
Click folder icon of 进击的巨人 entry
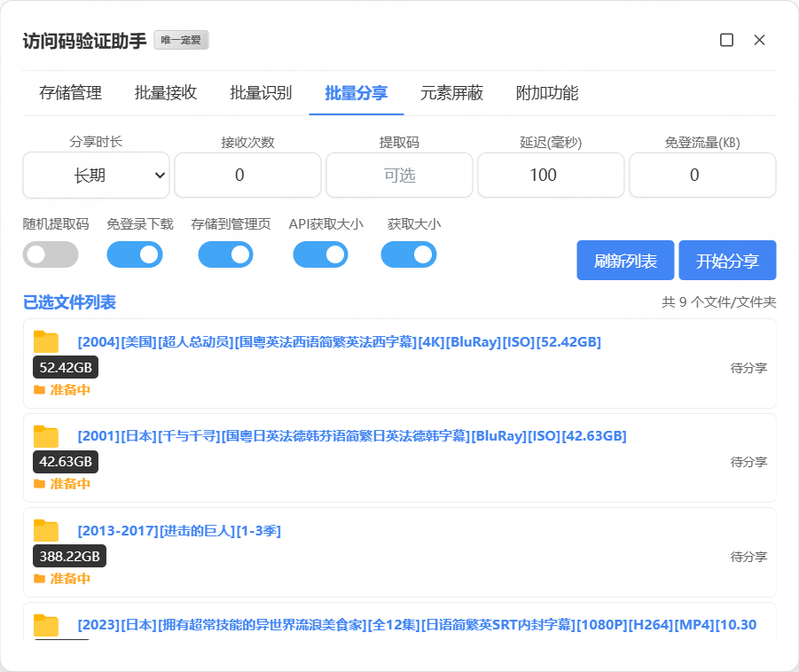point(46,531)
